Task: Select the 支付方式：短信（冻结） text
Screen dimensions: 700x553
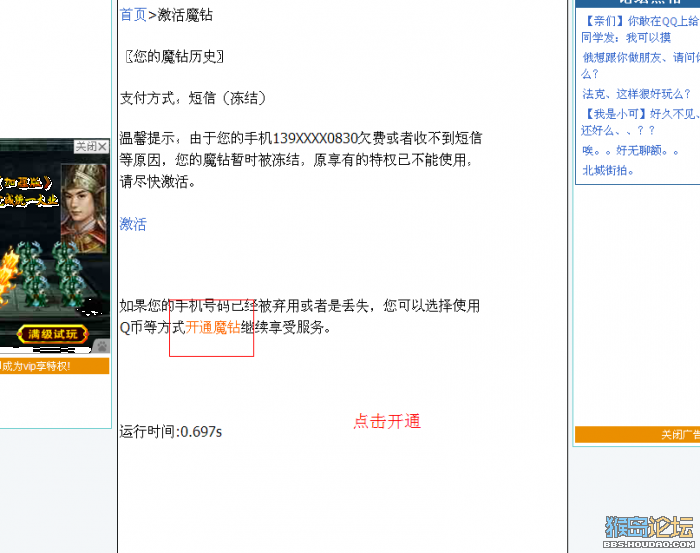Action: click(x=193, y=98)
